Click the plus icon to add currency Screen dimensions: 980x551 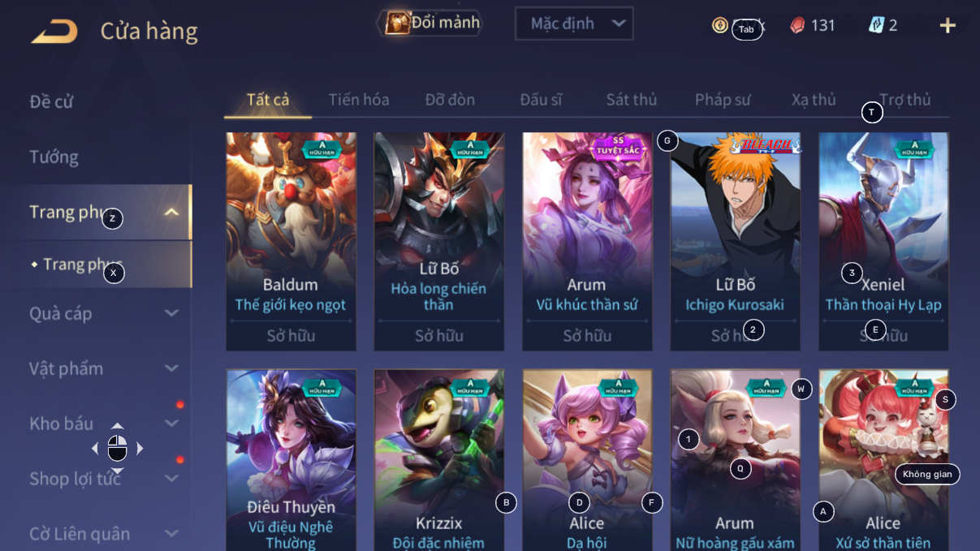tap(948, 25)
